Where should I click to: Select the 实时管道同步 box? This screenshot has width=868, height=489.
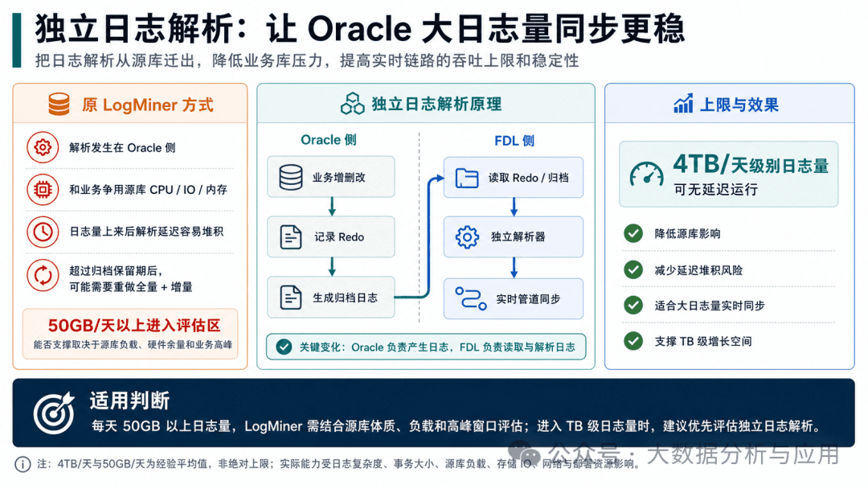click(x=513, y=299)
